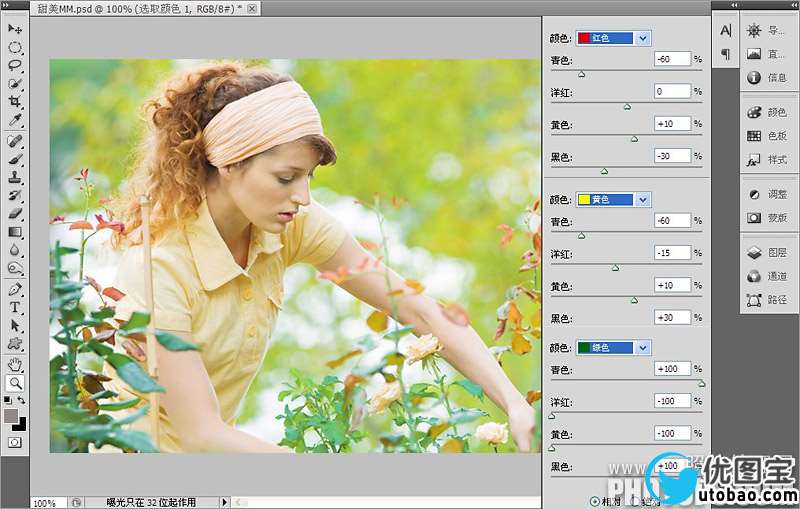The height and width of the screenshot is (509, 800).
Task: Select the Hand tool
Action: click(15, 364)
